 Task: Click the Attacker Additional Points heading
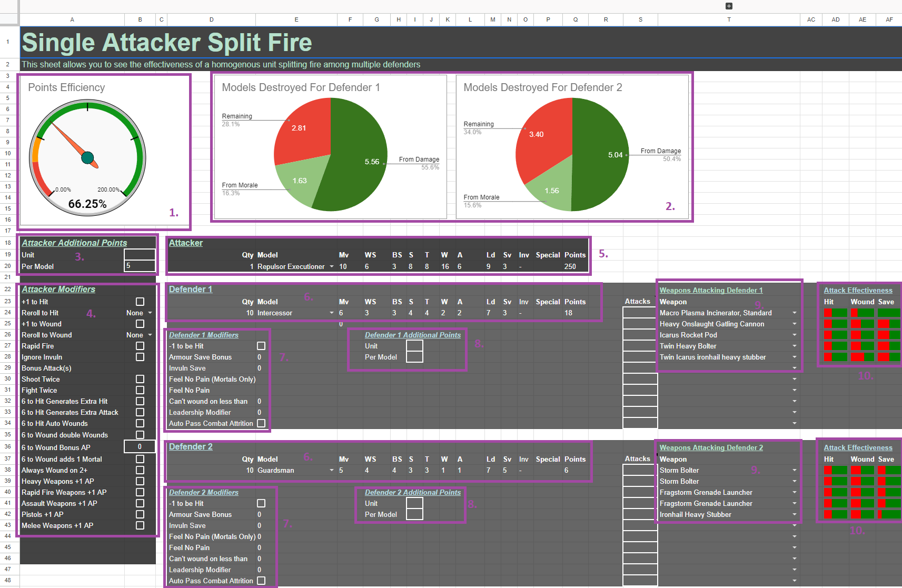[x=74, y=243]
